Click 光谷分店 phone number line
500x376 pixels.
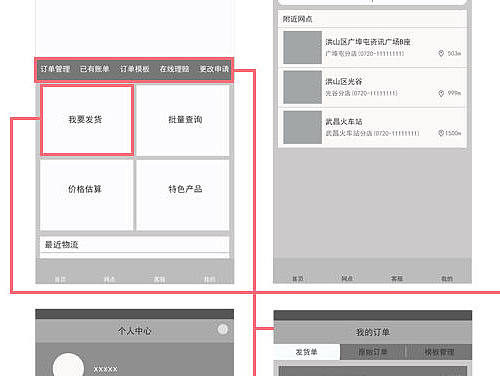coord(361,93)
